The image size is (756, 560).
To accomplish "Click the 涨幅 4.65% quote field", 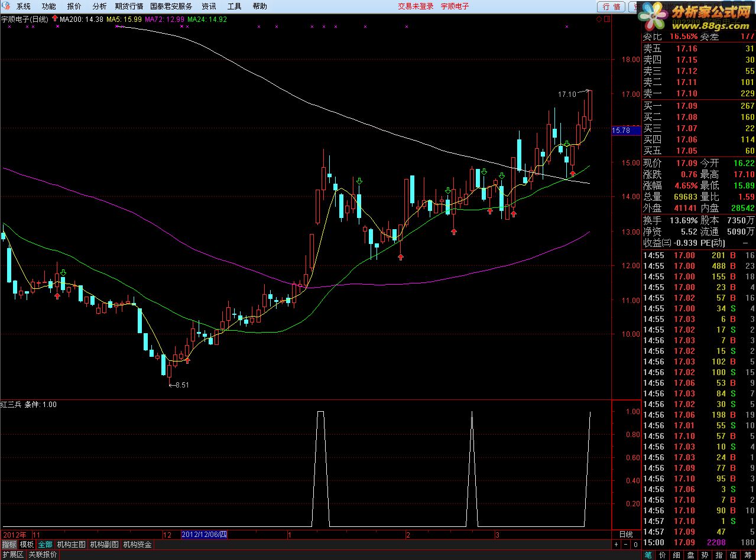I will tap(670, 185).
